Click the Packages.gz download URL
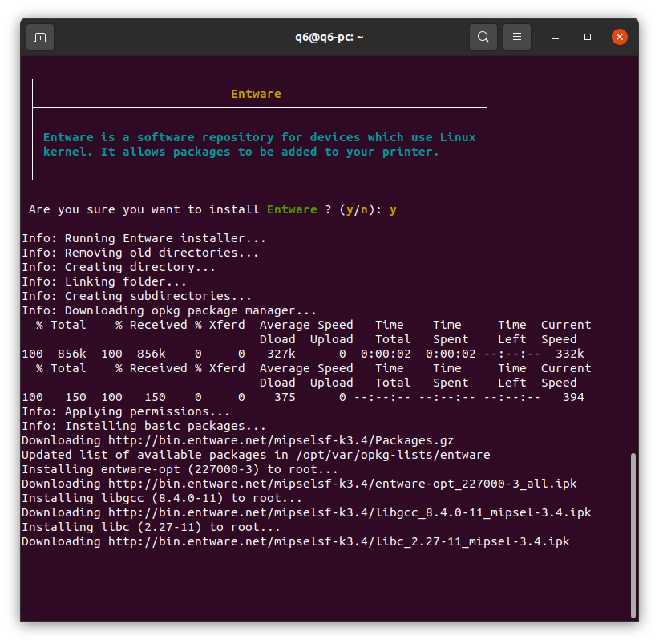This screenshot has width=659, height=644. tap(281, 440)
